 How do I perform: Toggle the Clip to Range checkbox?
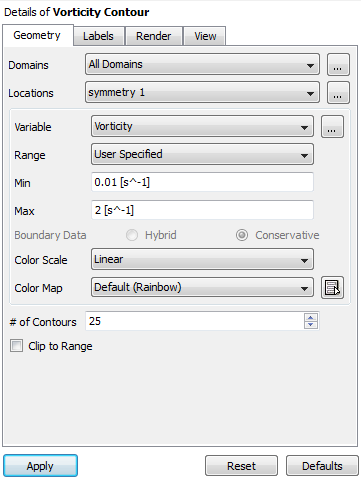point(16,346)
